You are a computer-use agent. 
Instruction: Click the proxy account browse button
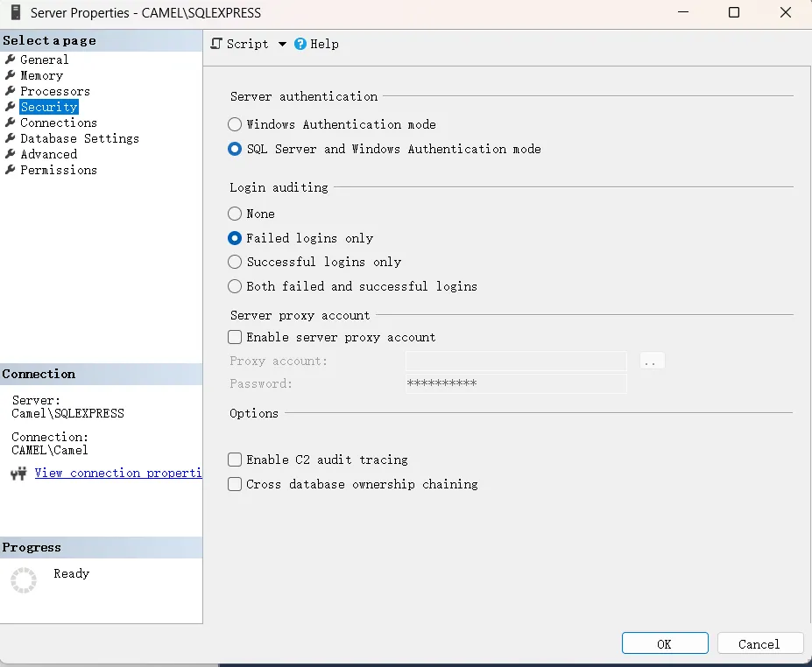click(652, 361)
